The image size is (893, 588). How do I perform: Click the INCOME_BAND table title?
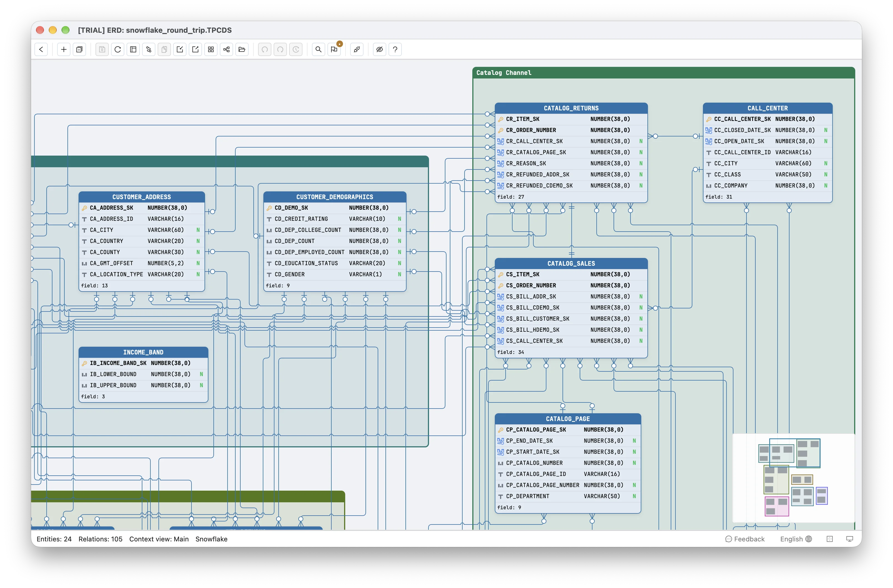[x=143, y=352]
